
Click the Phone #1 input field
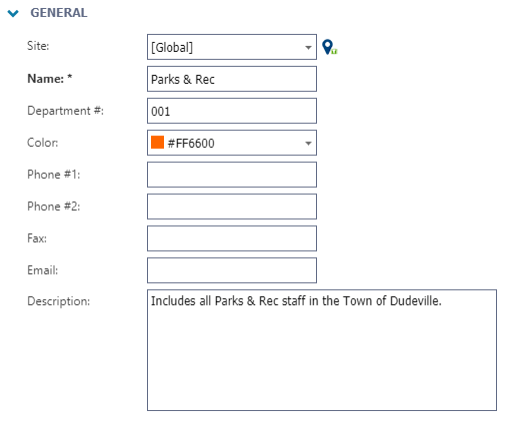tap(232, 175)
